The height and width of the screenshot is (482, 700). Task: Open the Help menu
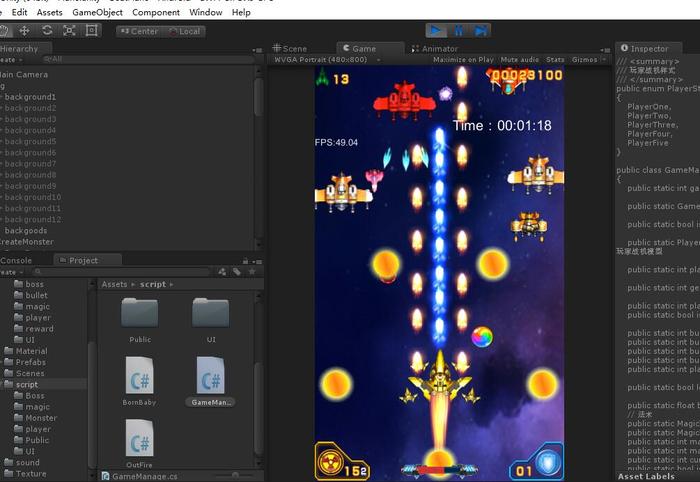click(241, 12)
